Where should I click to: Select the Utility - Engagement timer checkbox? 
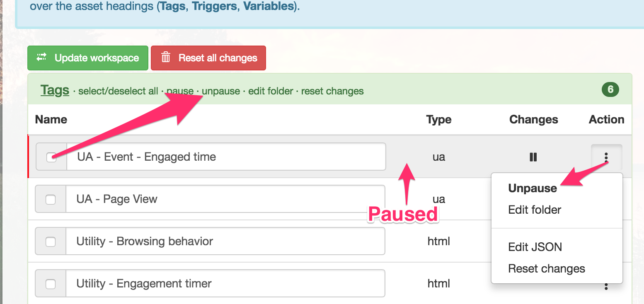[51, 284]
